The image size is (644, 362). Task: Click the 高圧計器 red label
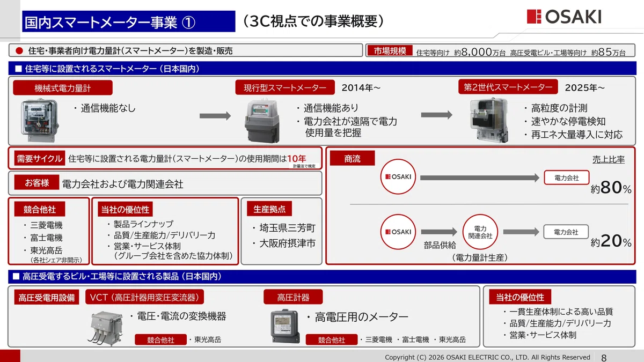293,297
